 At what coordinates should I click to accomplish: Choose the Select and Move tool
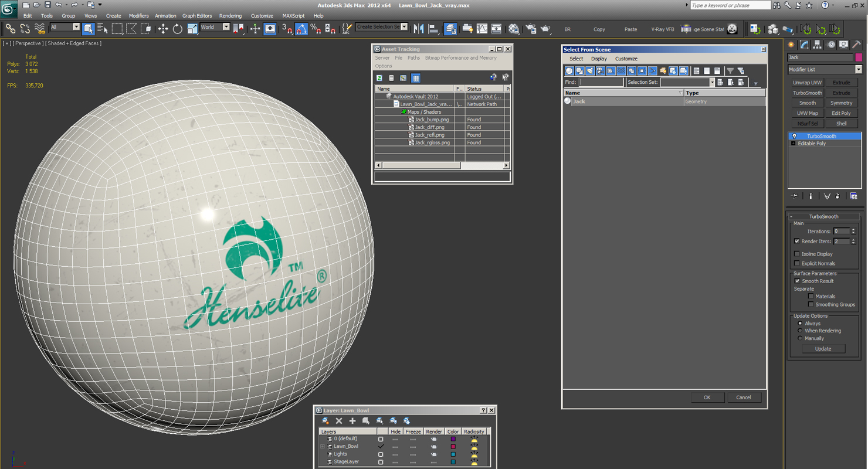163,29
